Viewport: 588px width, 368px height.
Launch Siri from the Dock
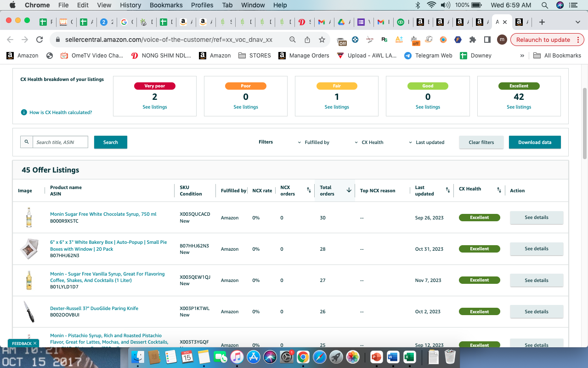pyautogui.click(x=270, y=356)
